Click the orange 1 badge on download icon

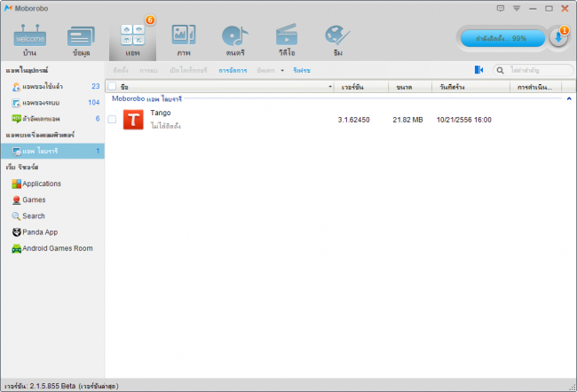(x=564, y=30)
